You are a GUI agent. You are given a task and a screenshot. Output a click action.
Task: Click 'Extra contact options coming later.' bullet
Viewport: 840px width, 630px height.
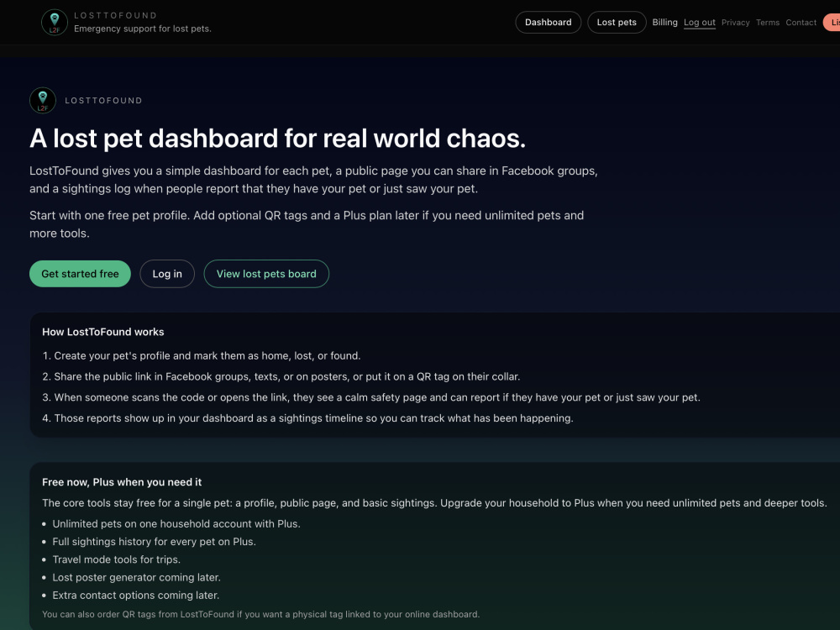point(135,596)
